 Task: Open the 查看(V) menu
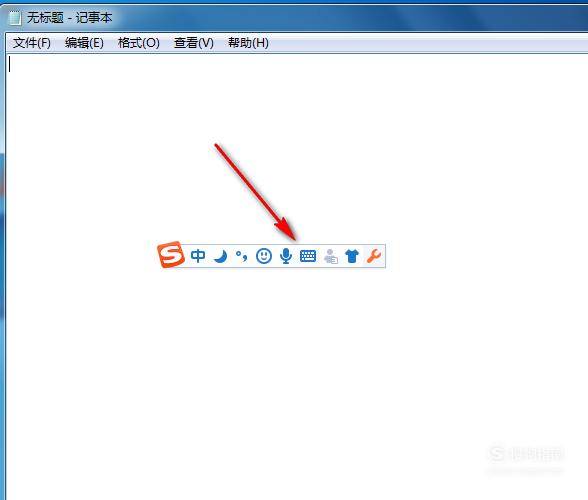pyautogui.click(x=194, y=43)
